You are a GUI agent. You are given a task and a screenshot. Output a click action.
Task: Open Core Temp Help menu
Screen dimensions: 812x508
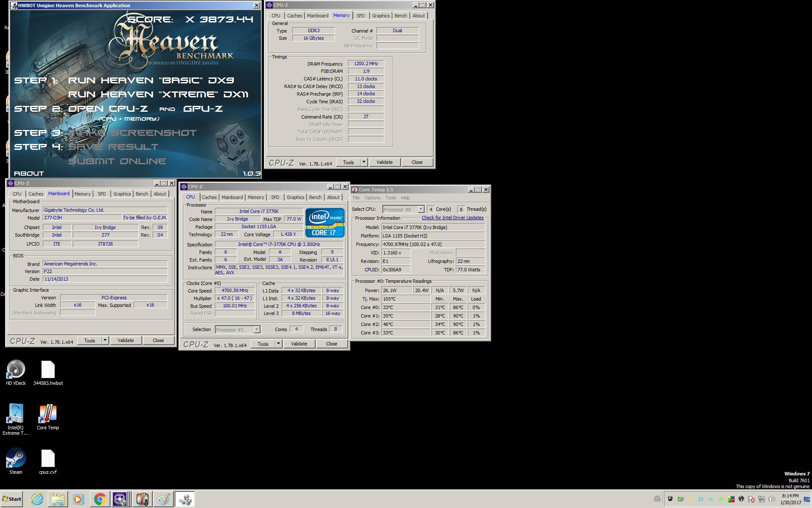tap(406, 198)
